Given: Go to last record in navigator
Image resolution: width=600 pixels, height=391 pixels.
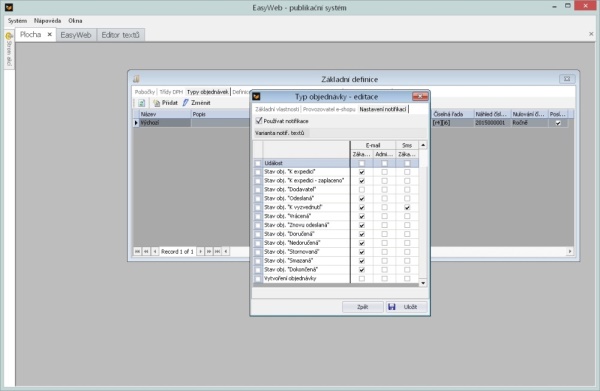Looking at the screenshot, I should tap(217, 251).
